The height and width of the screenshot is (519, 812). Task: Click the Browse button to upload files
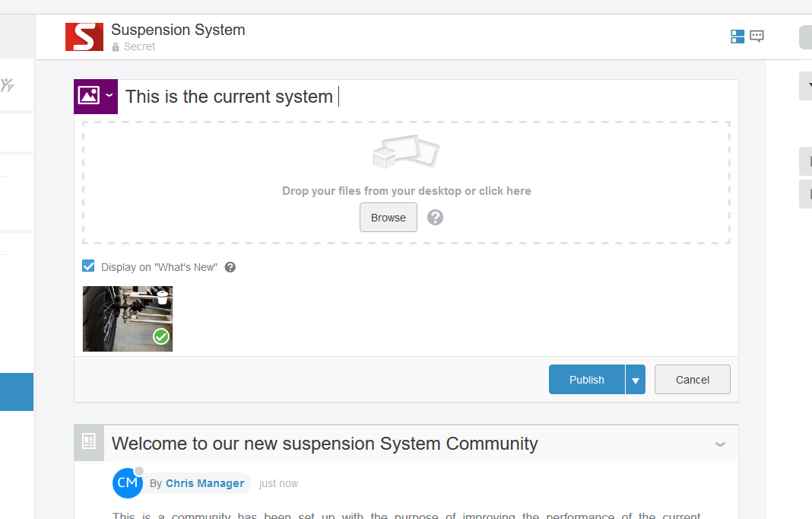click(x=388, y=218)
